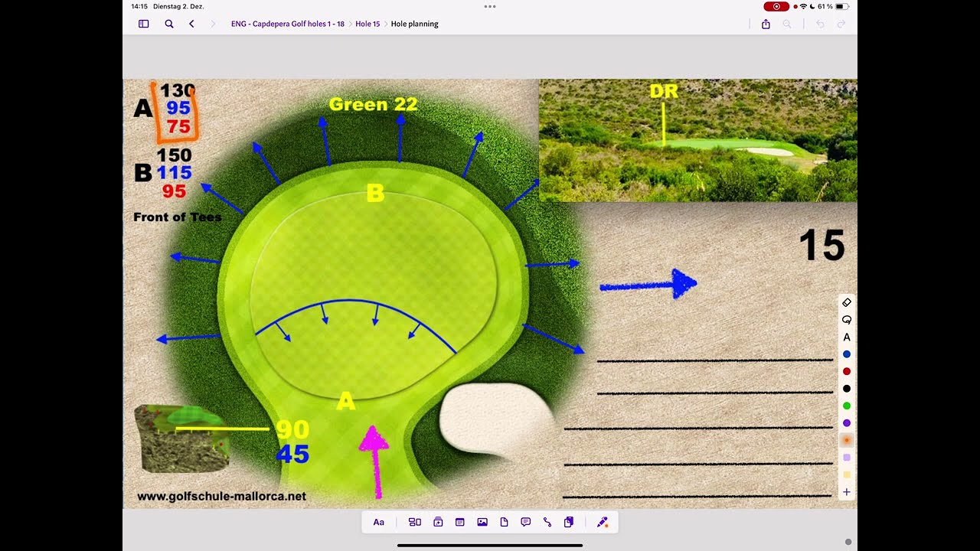Open breadcrumb ENG - Capdepera Golf holes 1 - 18
This screenshot has width=980, height=551.
pyautogui.click(x=288, y=24)
